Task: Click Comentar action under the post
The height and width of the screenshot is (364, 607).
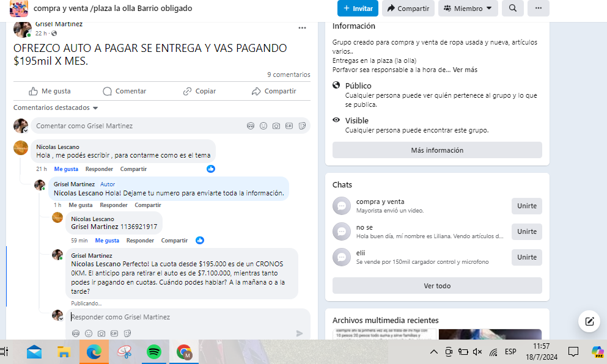Action: pos(125,91)
